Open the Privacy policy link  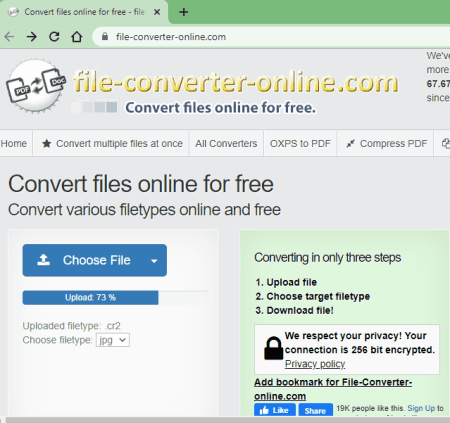315,364
